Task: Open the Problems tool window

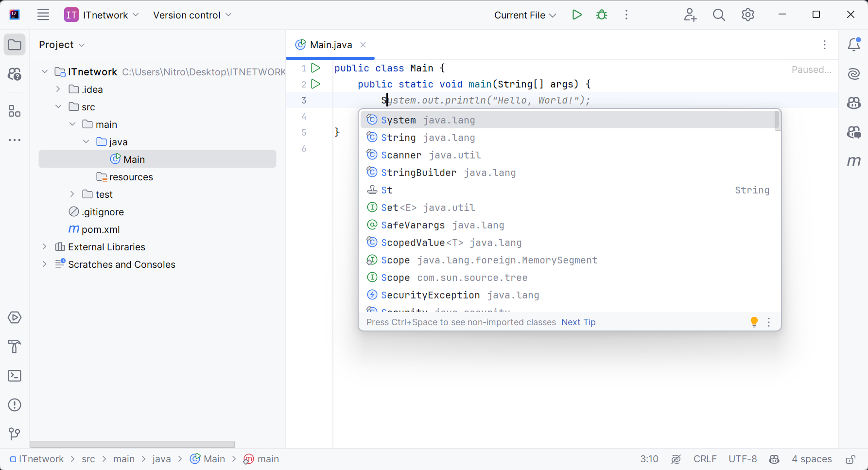Action: [x=15, y=405]
